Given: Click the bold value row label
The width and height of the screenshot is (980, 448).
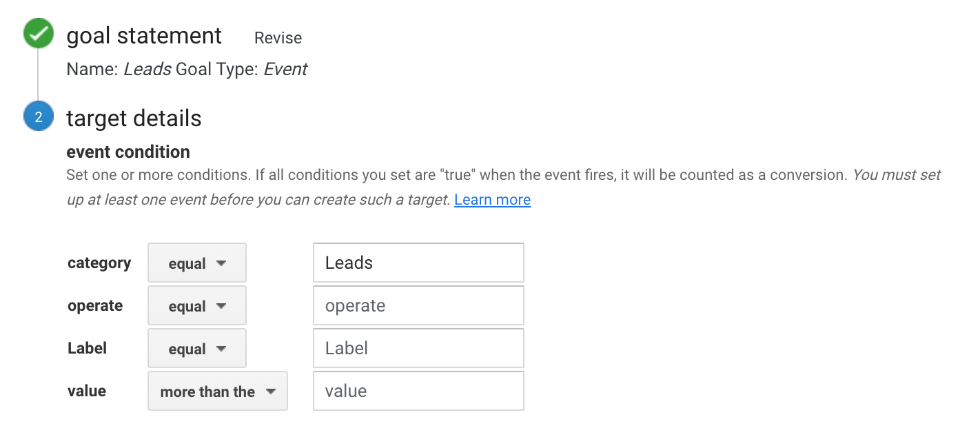Looking at the screenshot, I should [x=87, y=391].
